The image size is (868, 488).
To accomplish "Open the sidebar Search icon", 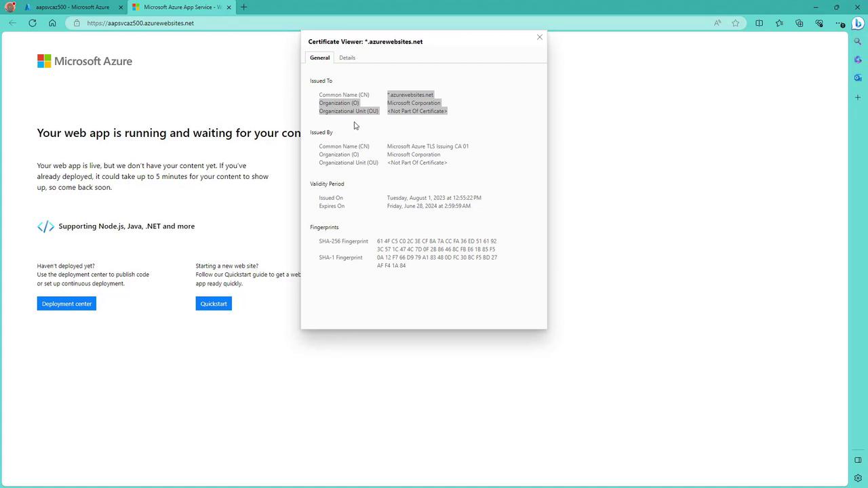I will (858, 42).
